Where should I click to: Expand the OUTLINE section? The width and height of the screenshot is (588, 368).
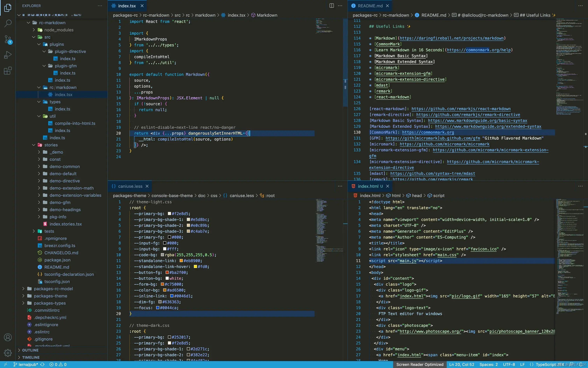[30, 350]
